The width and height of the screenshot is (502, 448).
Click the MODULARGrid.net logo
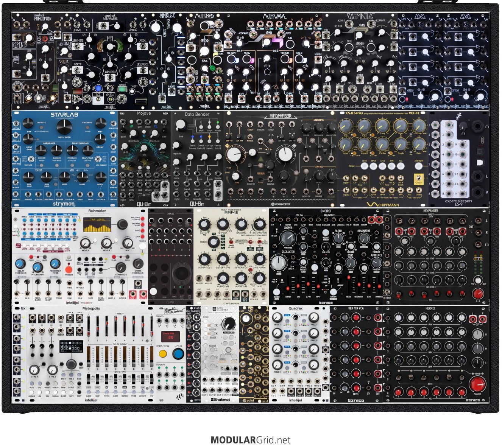tap(251, 440)
